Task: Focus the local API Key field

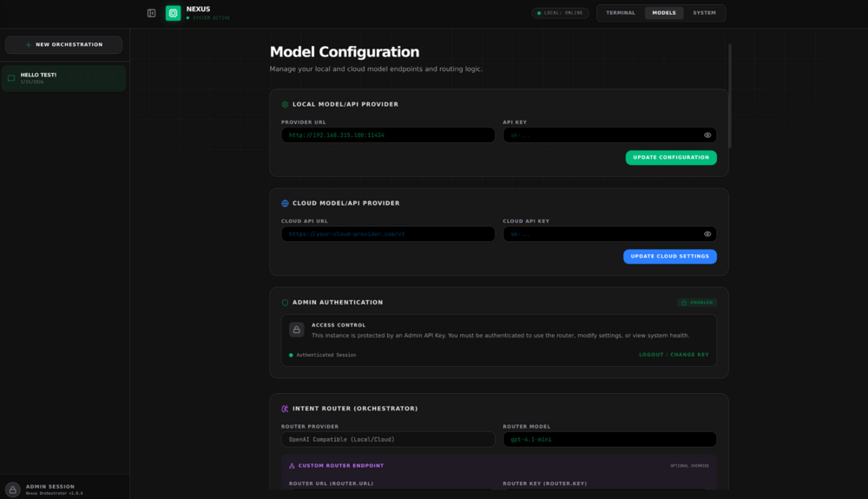Action: pos(609,135)
